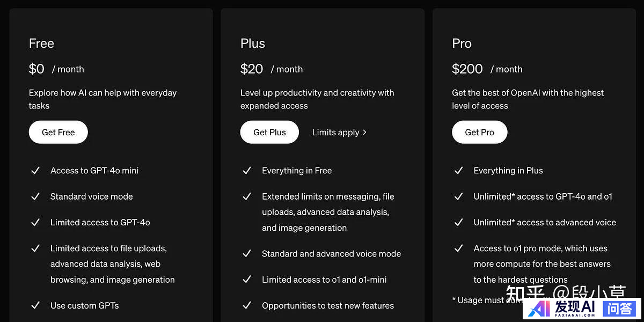Click checkmark beside Limited access to GPT-4o
The height and width of the screenshot is (322, 644).
(x=35, y=222)
